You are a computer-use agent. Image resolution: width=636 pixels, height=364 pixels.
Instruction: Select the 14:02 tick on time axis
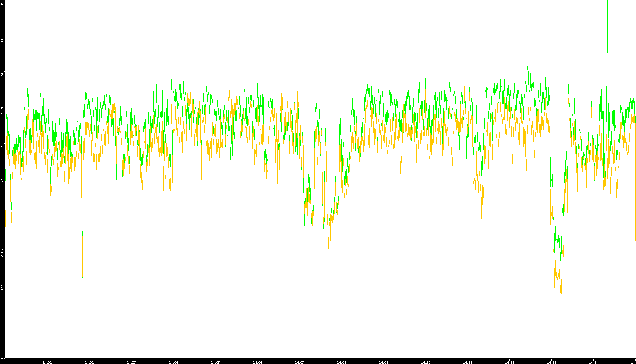89,362
